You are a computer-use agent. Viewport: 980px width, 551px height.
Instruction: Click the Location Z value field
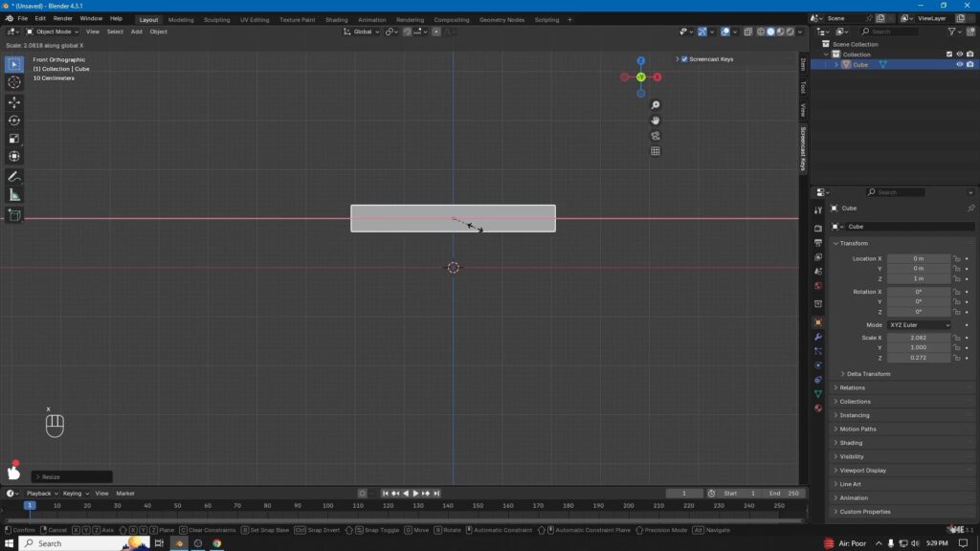click(919, 278)
